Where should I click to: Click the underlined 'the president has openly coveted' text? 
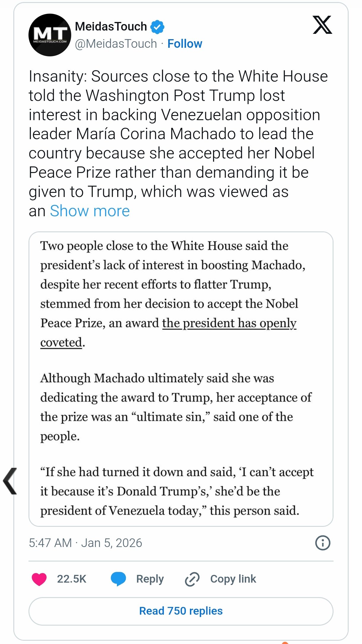229,323
